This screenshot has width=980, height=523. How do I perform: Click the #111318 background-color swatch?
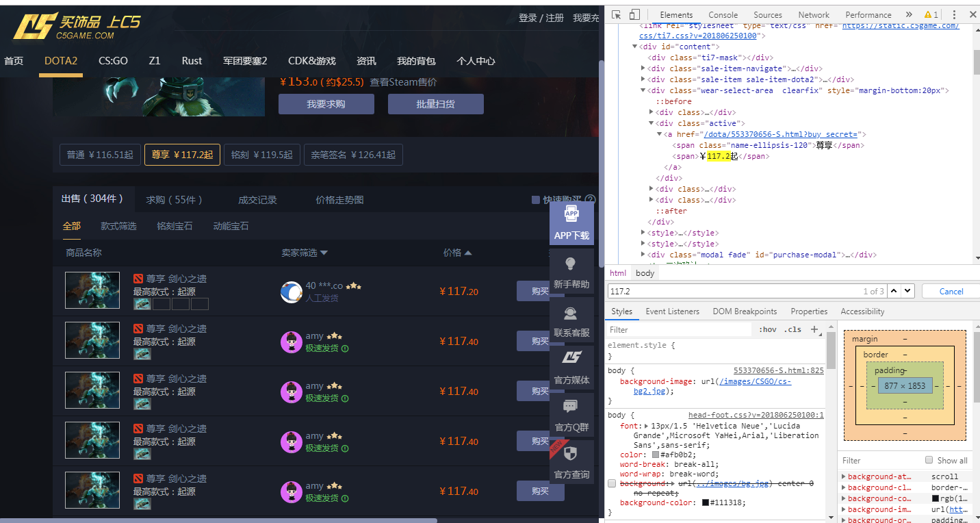point(705,502)
